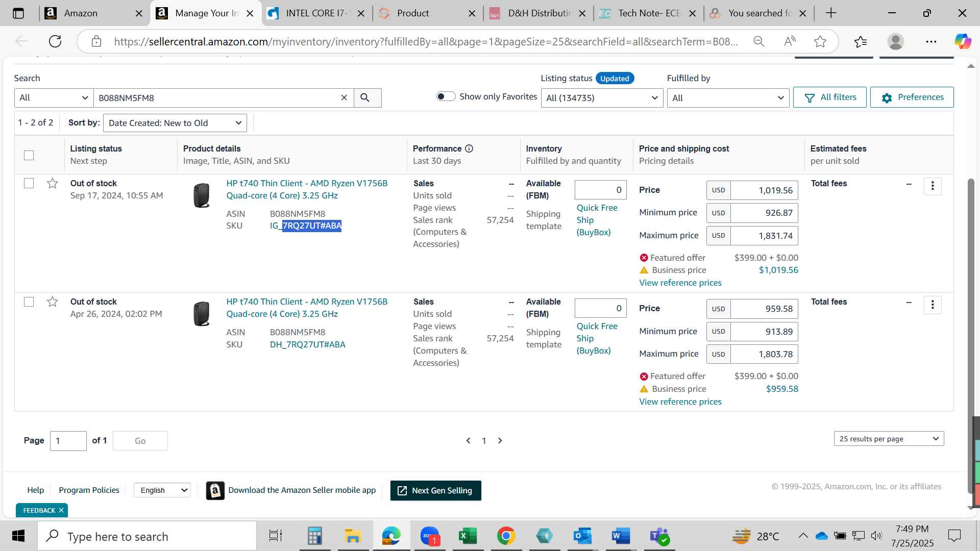Toggle Show only Favorites switch
Image resolution: width=980 pixels, height=551 pixels.
tap(446, 96)
